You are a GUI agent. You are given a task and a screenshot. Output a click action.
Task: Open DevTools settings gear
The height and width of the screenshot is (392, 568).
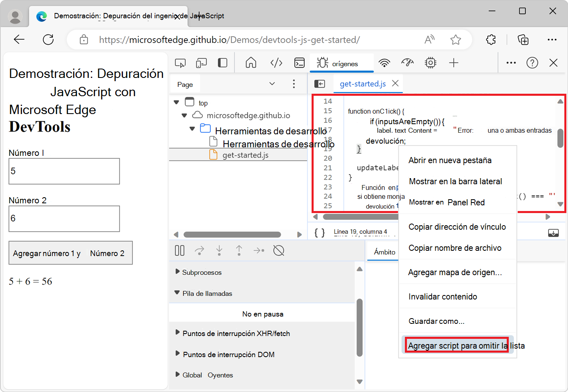pyautogui.click(x=430, y=63)
